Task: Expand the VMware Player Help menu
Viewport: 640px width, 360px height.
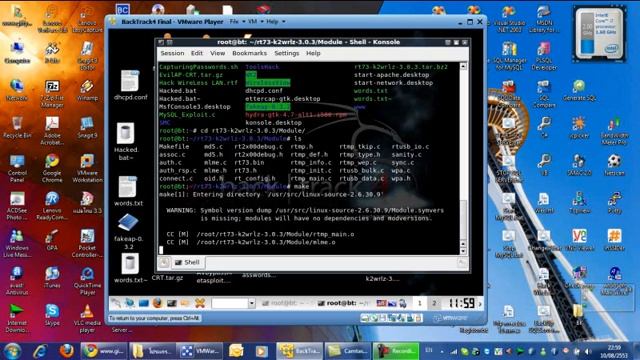Action: pos(276,21)
